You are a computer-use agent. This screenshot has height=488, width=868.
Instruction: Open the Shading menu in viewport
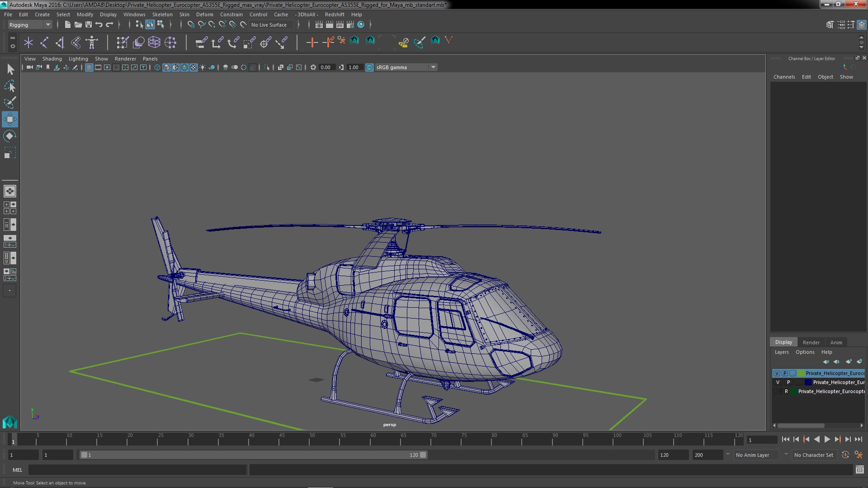point(52,58)
